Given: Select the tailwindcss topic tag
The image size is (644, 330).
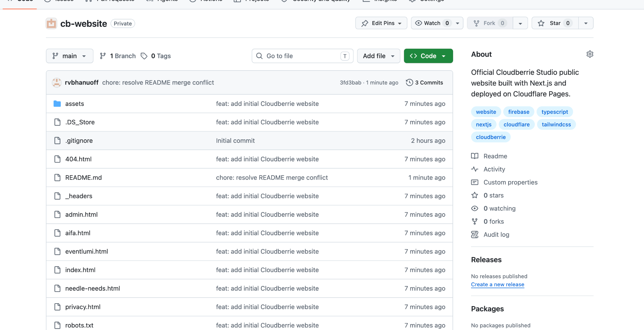Looking at the screenshot, I should point(556,124).
